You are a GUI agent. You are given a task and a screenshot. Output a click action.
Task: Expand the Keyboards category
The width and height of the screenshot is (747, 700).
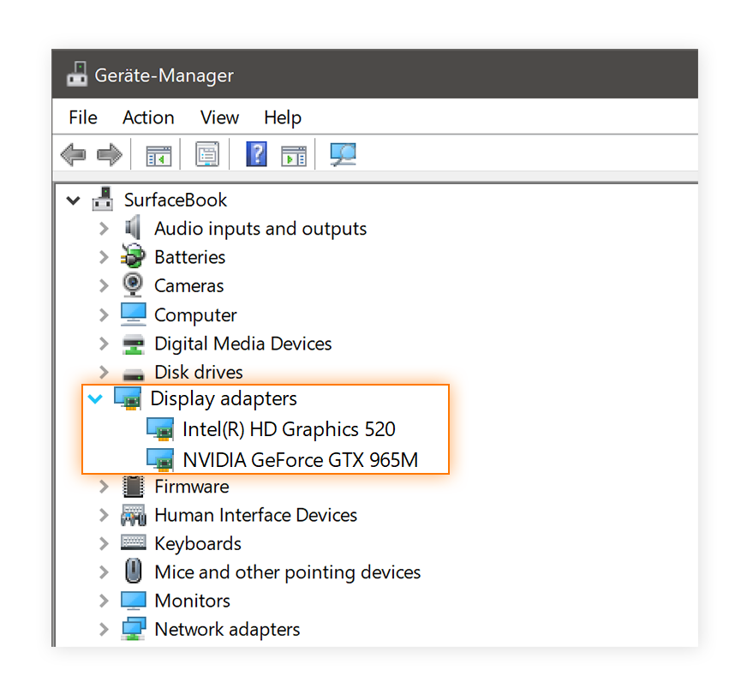[104, 543]
